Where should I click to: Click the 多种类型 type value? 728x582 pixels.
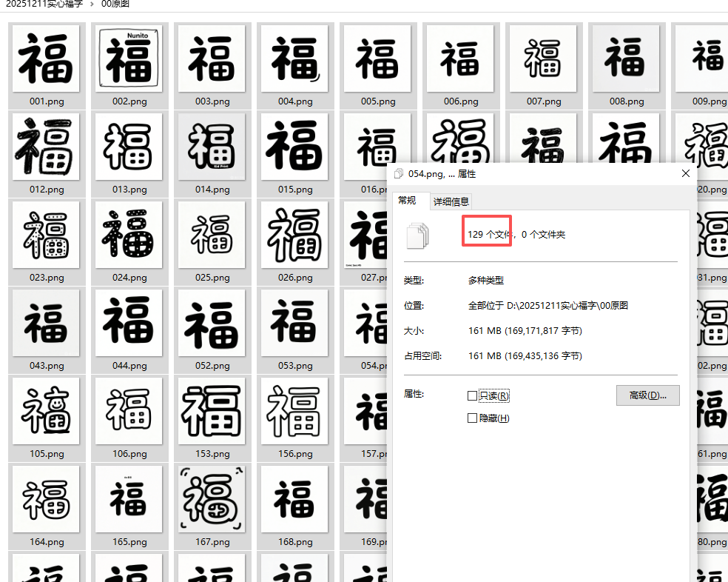[485, 281]
